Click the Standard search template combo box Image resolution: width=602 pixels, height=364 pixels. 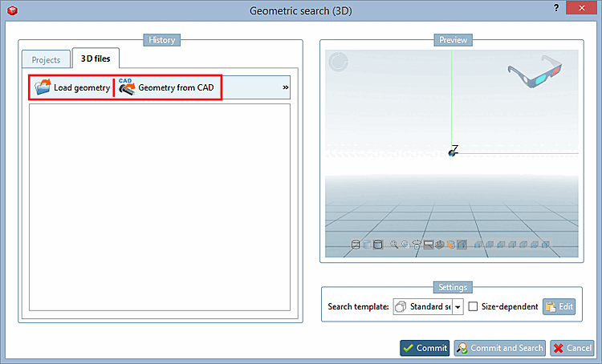[x=428, y=307]
